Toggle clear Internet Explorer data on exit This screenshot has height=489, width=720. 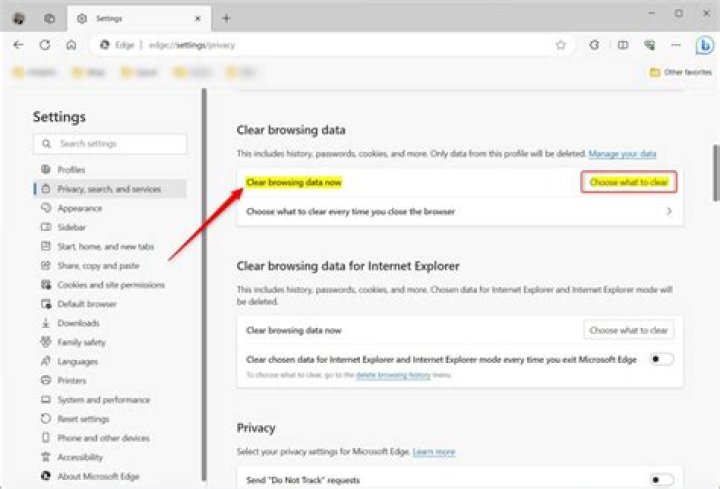(662, 359)
